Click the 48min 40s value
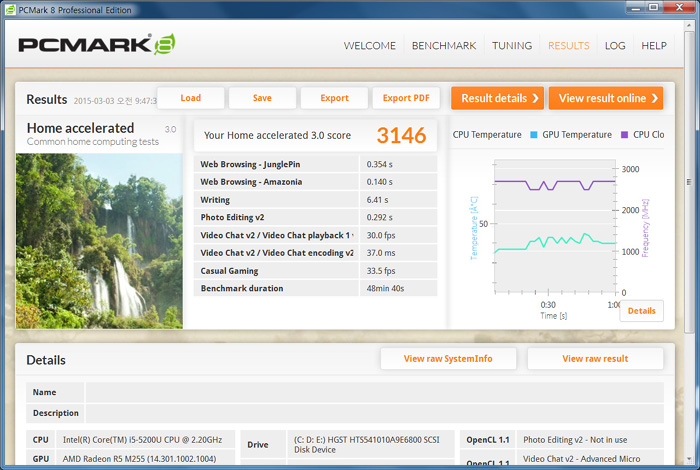 [385, 288]
